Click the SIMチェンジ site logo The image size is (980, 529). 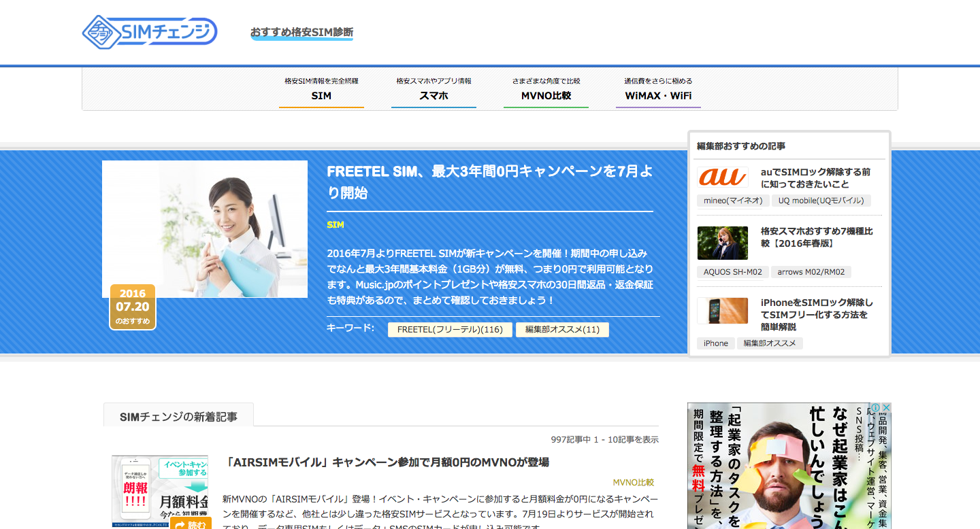pyautogui.click(x=150, y=31)
